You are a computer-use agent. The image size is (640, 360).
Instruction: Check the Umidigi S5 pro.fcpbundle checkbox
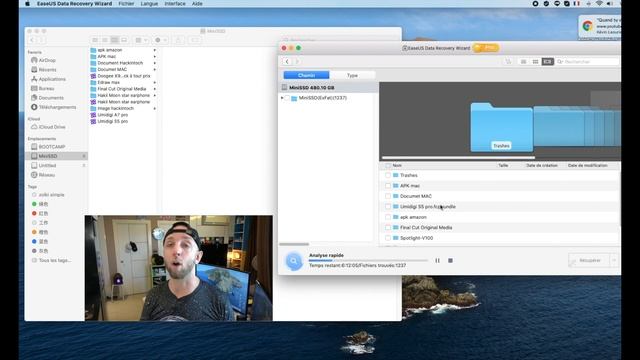pyautogui.click(x=388, y=207)
